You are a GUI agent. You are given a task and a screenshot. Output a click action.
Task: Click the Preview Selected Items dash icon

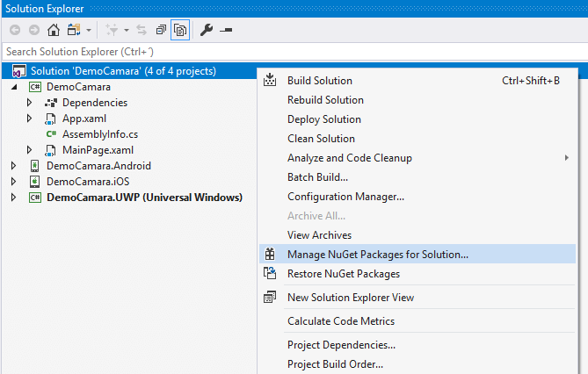pos(226,30)
